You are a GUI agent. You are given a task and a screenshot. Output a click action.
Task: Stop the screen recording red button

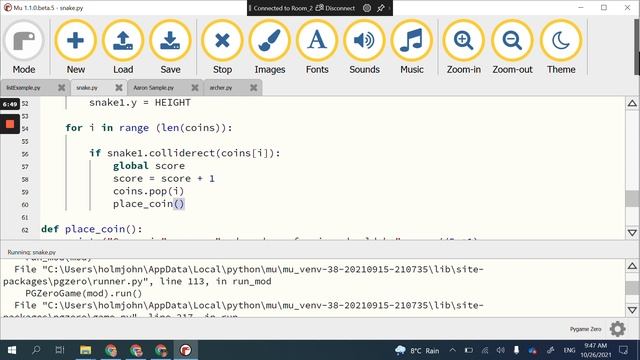pyautogui.click(x=10, y=124)
